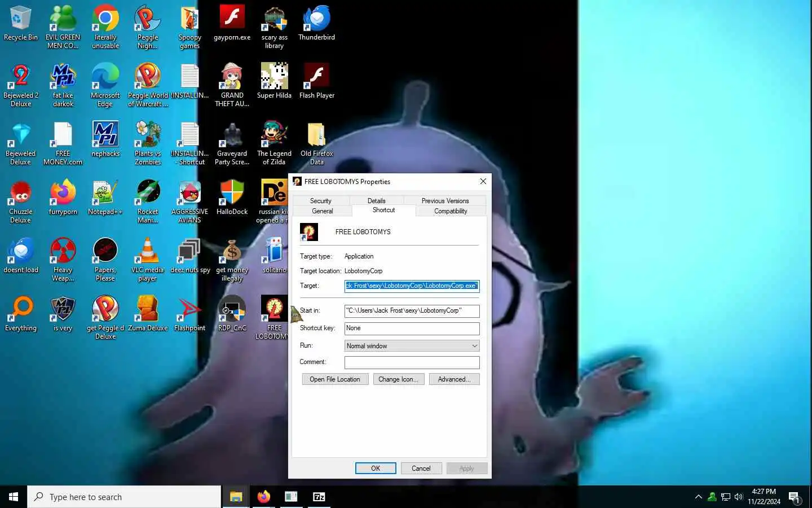The width and height of the screenshot is (812, 508).
Task: Show hidden system tray icons
Action: click(x=699, y=497)
